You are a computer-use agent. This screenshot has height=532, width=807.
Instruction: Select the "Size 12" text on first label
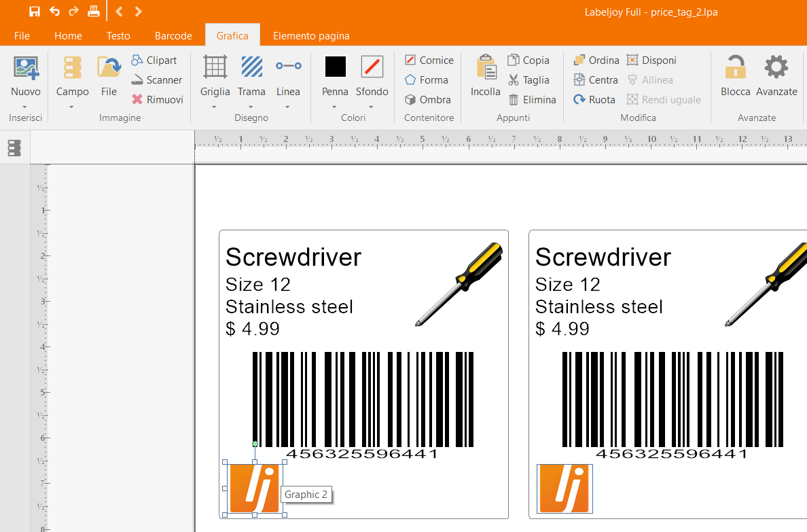click(x=258, y=285)
